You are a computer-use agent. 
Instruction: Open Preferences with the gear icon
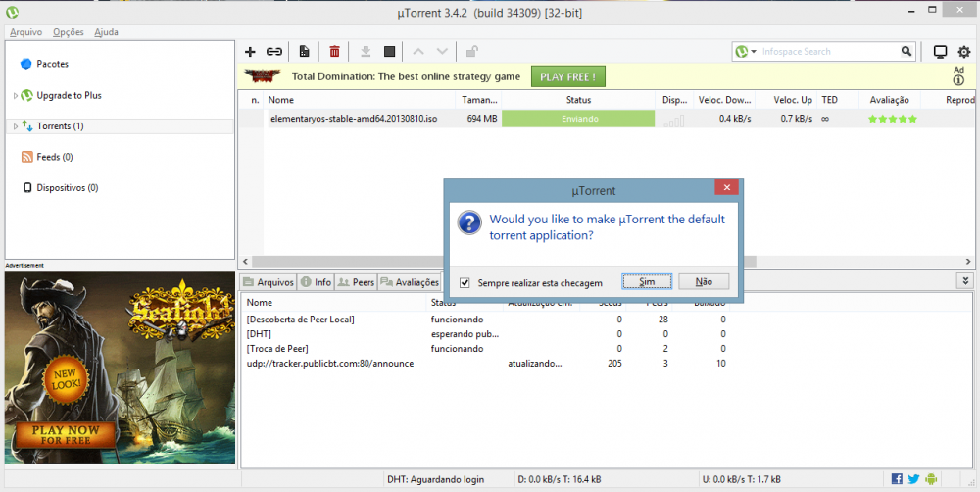tap(963, 52)
